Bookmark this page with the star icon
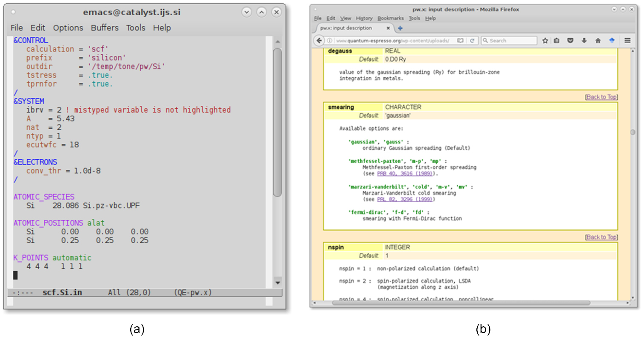 (x=545, y=41)
